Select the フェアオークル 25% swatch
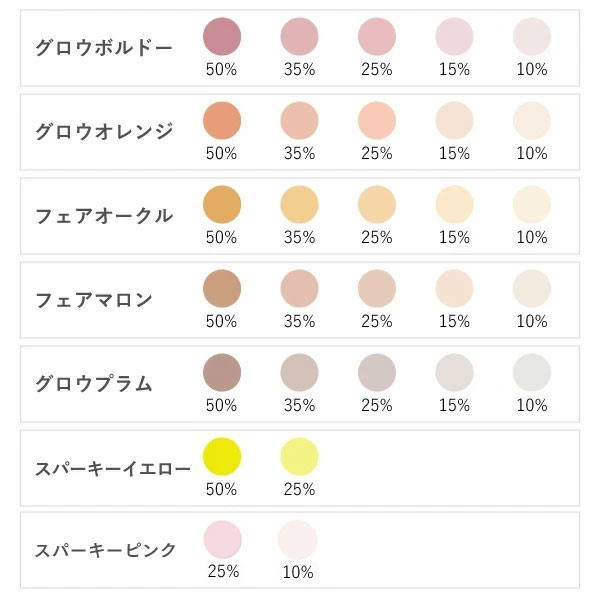The width and height of the screenshot is (600, 600). [377, 204]
